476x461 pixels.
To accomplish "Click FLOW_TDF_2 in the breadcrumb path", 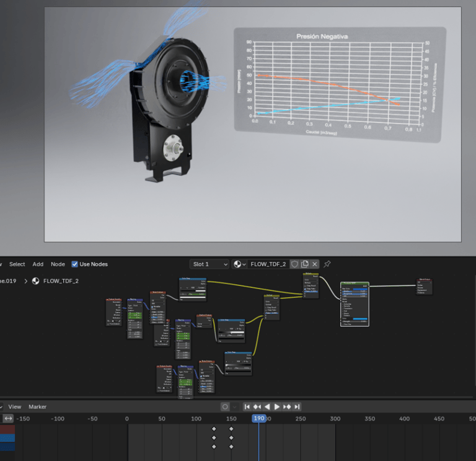I will (61, 281).
